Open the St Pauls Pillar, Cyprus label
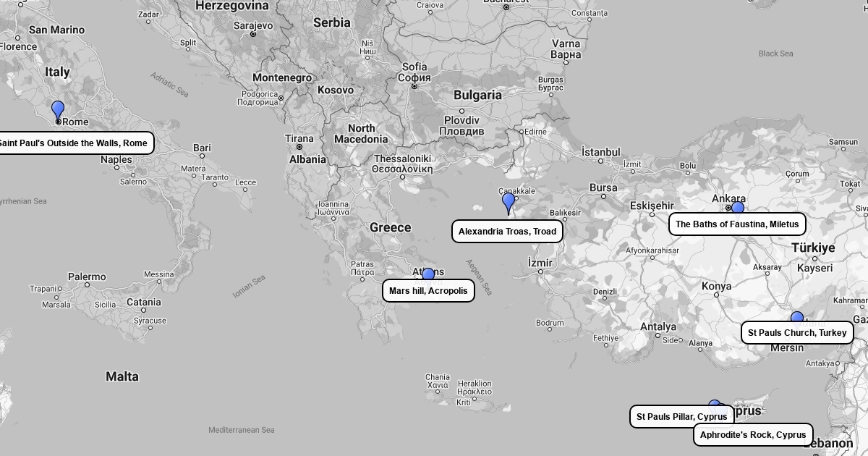Viewport: 868px width, 456px height. [681, 417]
